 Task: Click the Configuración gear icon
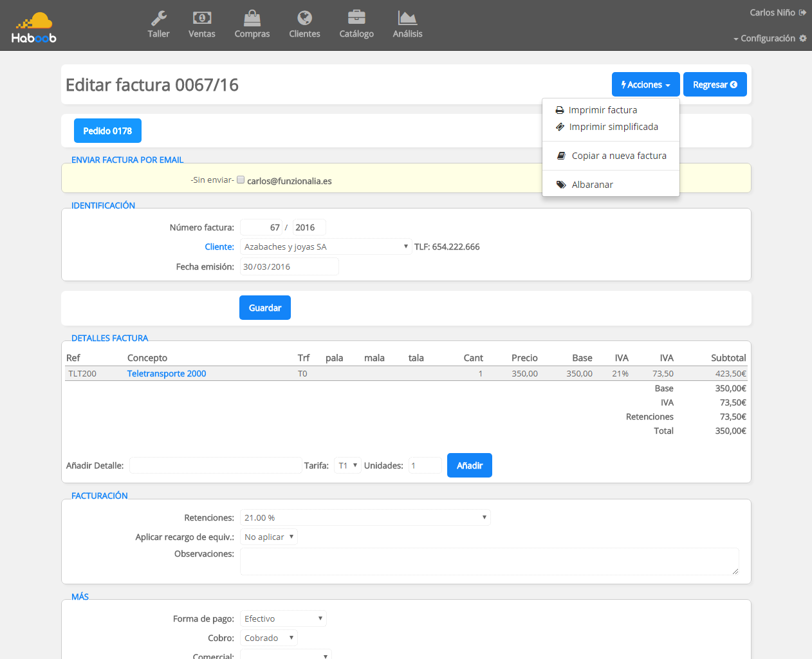[803, 39]
